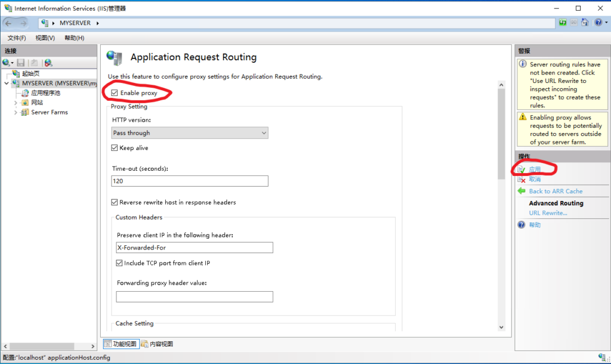Toggle the Keep alive checkbox
Screen dimensions: 611x364
point(115,148)
